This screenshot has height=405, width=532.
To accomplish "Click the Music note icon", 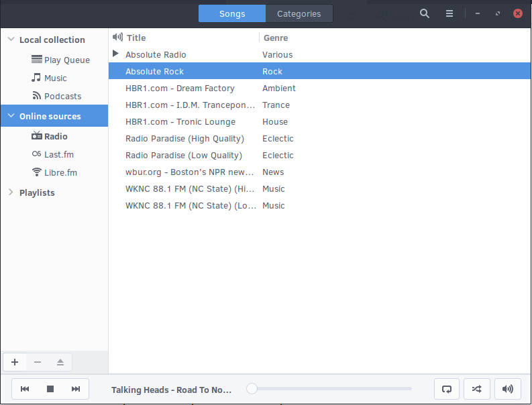I will (36, 77).
